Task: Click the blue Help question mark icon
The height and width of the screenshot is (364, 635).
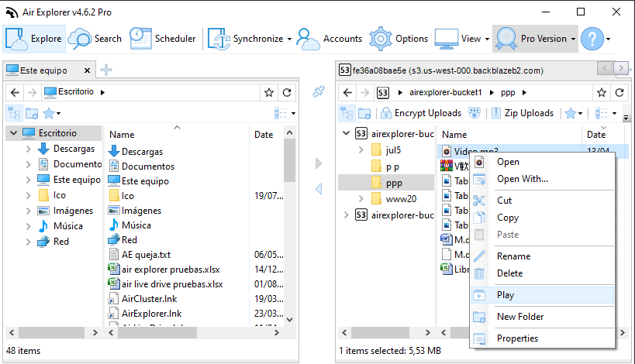Action: point(592,39)
